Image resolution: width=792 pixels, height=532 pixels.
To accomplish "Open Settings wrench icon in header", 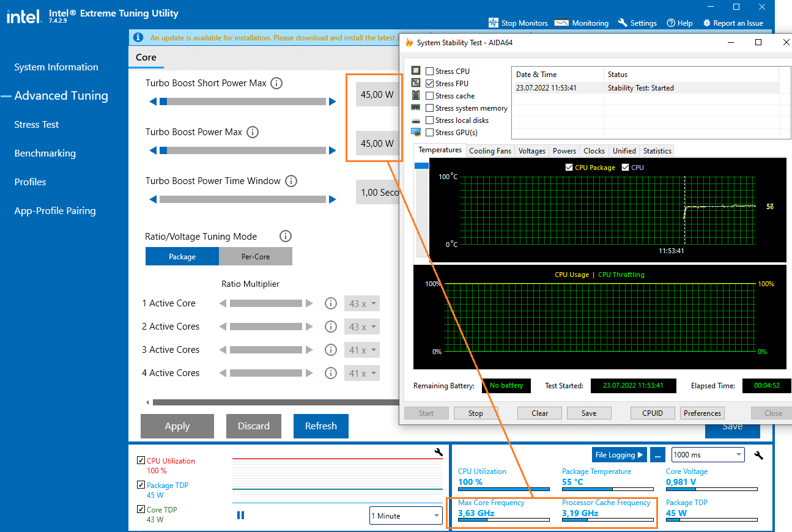I will tap(623, 23).
